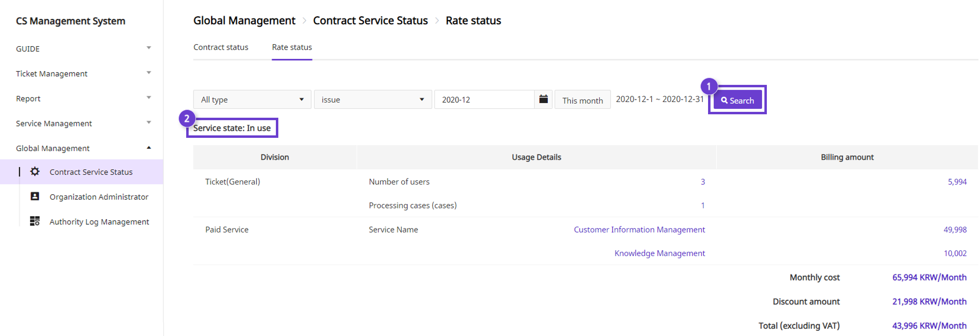Screen dimensions: 980x336
Task: Click the Total (excluding VAT) label
Action: pos(799,326)
